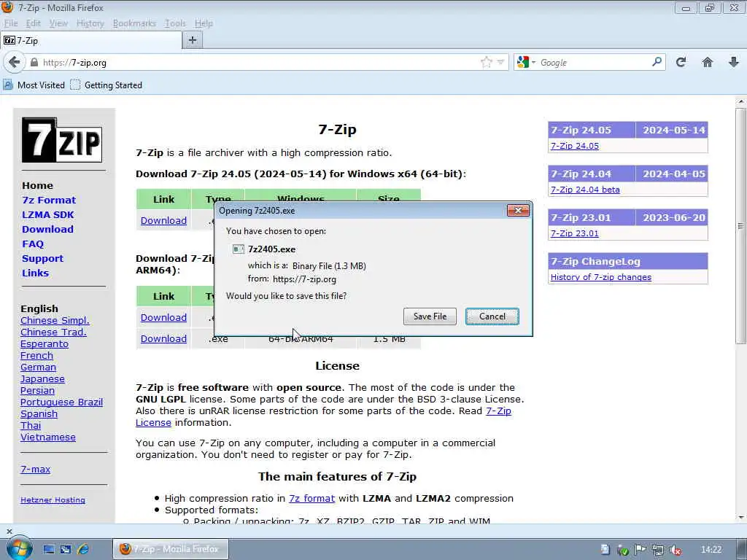Open the Help menu
The image size is (747, 560).
point(204,23)
